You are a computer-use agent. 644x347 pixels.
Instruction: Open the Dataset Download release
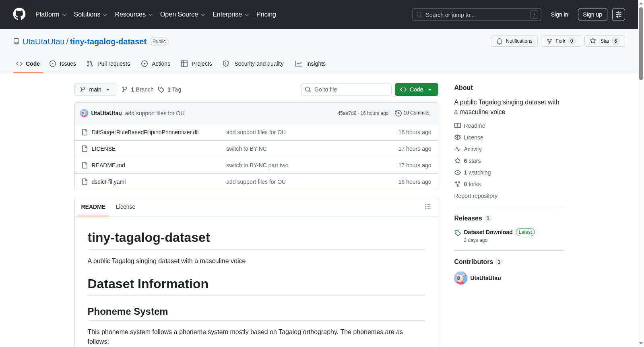(488, 232)
